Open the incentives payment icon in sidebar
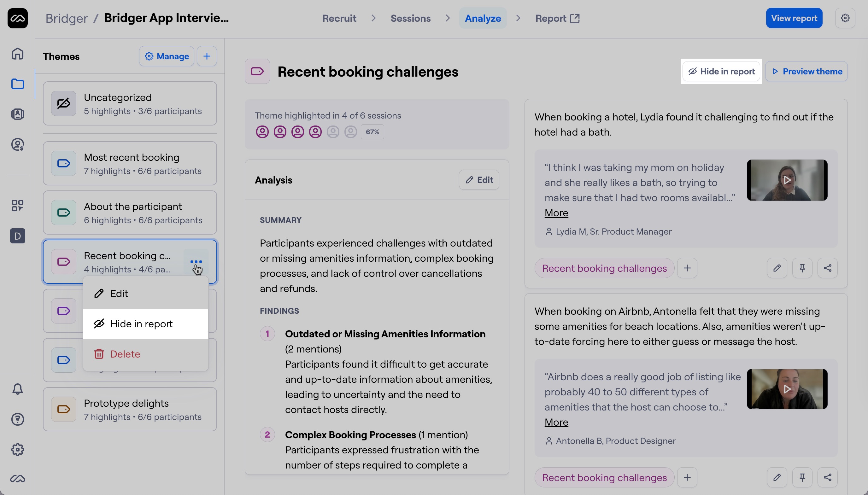This screenshot has width=868, height=495. click(x=17, y=144)
